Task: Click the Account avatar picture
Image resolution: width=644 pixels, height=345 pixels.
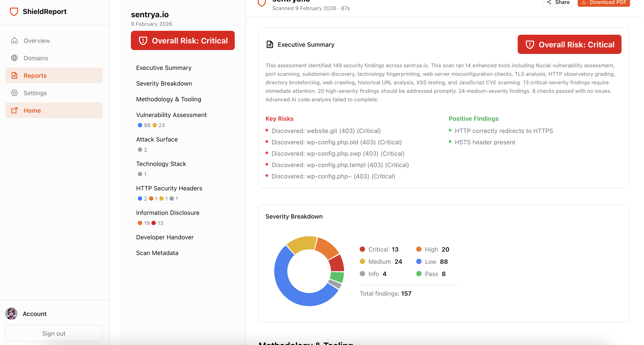Action: [x=11, y=314]
